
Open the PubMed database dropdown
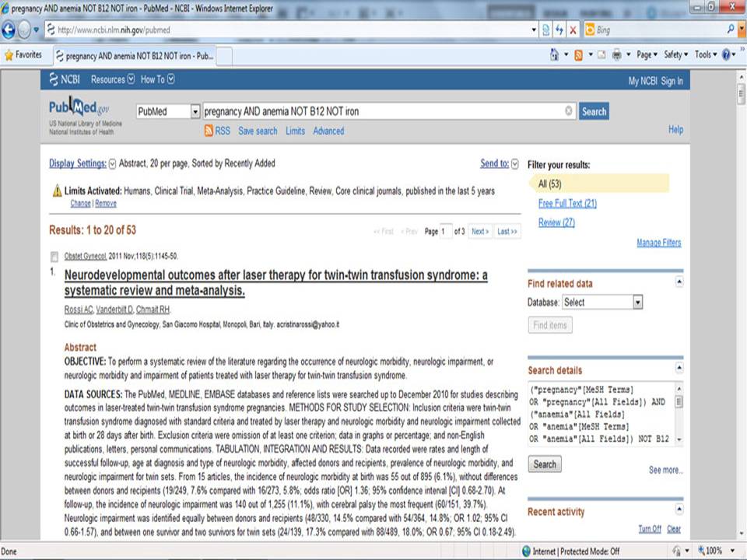(195, 111)
